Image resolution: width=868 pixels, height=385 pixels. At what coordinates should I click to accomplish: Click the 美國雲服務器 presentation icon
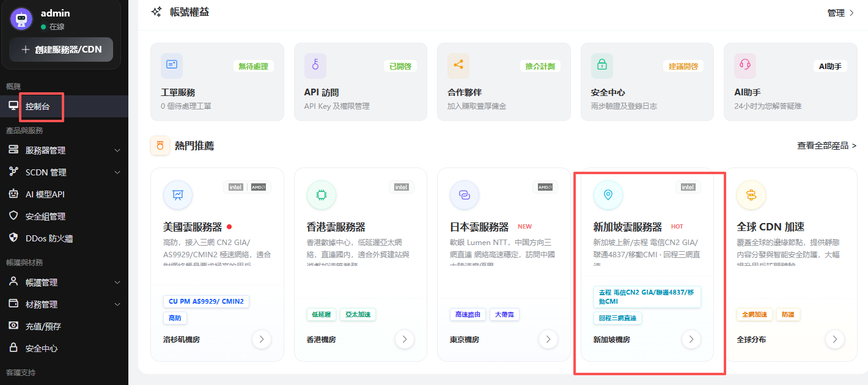178,195
